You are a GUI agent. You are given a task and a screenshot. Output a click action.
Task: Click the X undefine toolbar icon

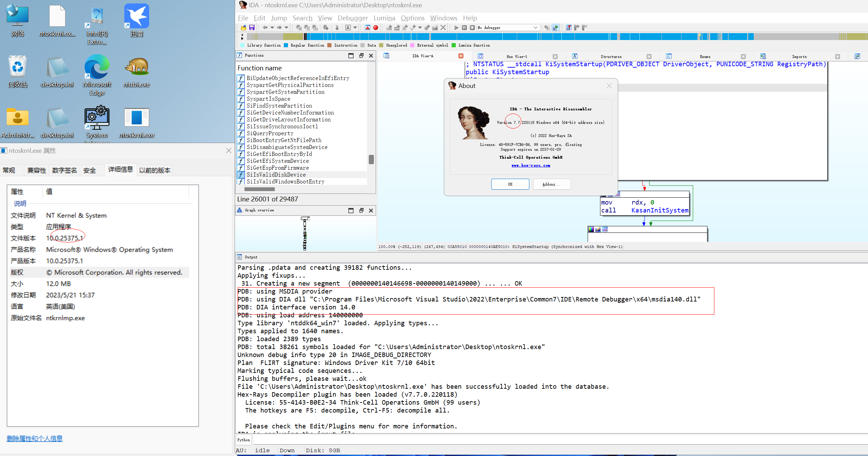(443, 28)
